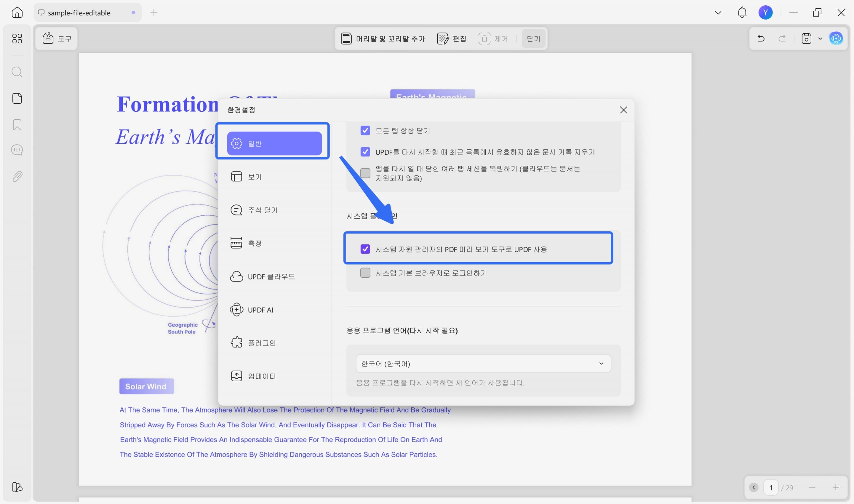Close the 환경설정 dialog
854x504 pixels.
tap(623, 110)
